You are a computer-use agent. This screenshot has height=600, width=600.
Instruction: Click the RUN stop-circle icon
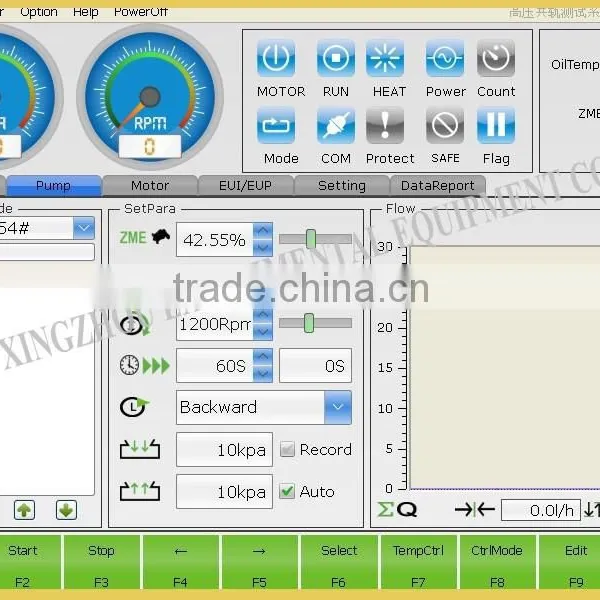336,58
